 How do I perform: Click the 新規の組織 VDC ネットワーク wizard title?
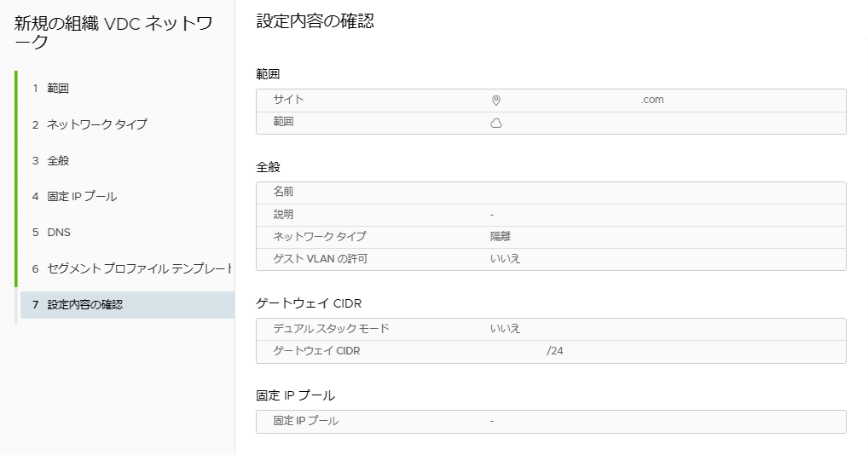tap(113, 32)
